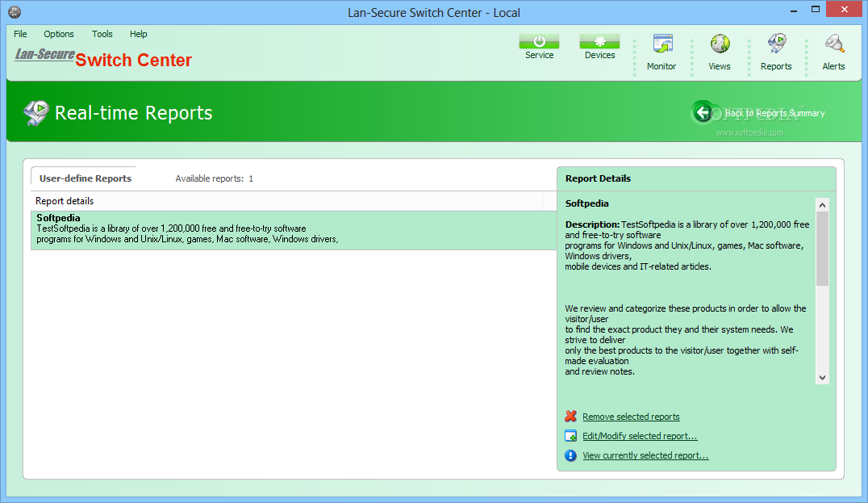
Task: Click the red X remove icon
Action: (570, 417)
